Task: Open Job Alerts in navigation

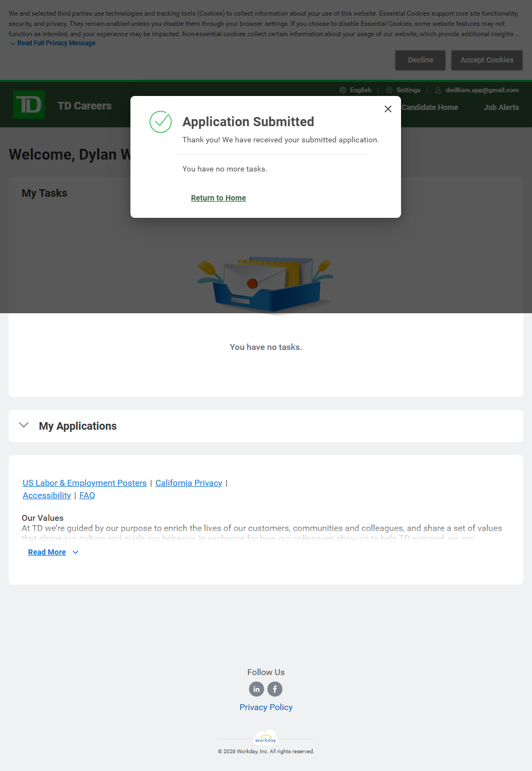Action: (x=501, y=107)
